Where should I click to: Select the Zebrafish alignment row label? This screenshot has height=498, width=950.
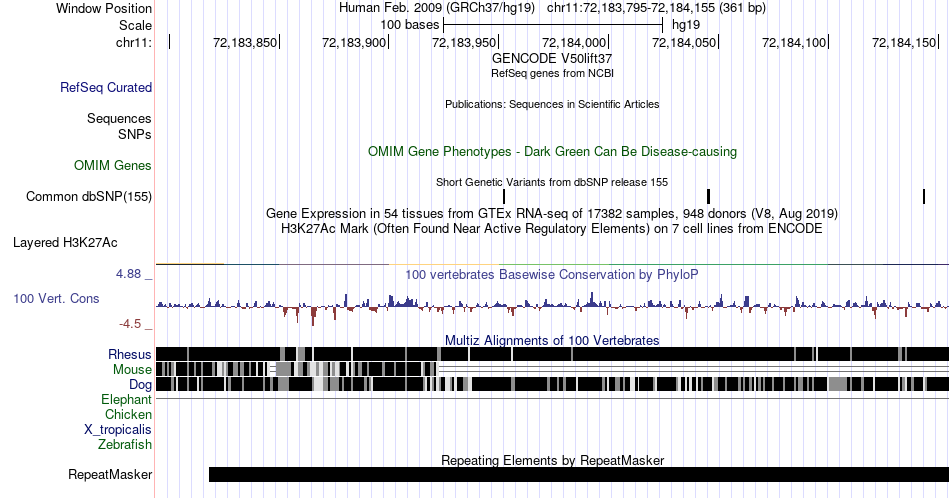(x=125, y=444)
